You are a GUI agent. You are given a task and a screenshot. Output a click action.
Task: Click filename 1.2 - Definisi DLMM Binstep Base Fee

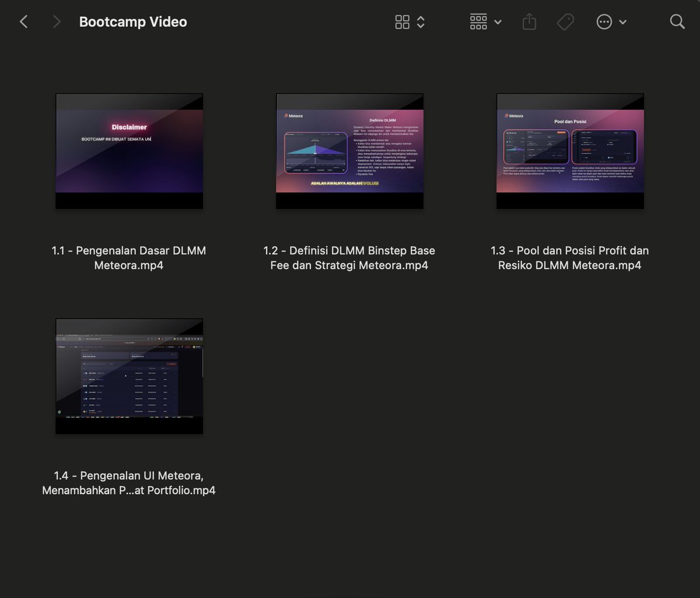pos(349,258)
